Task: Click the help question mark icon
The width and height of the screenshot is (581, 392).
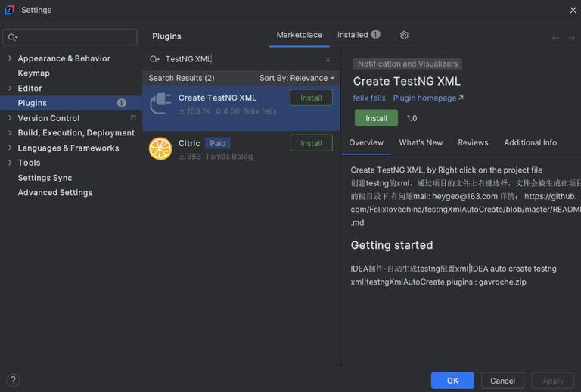Action: click(x=13, y=381)
